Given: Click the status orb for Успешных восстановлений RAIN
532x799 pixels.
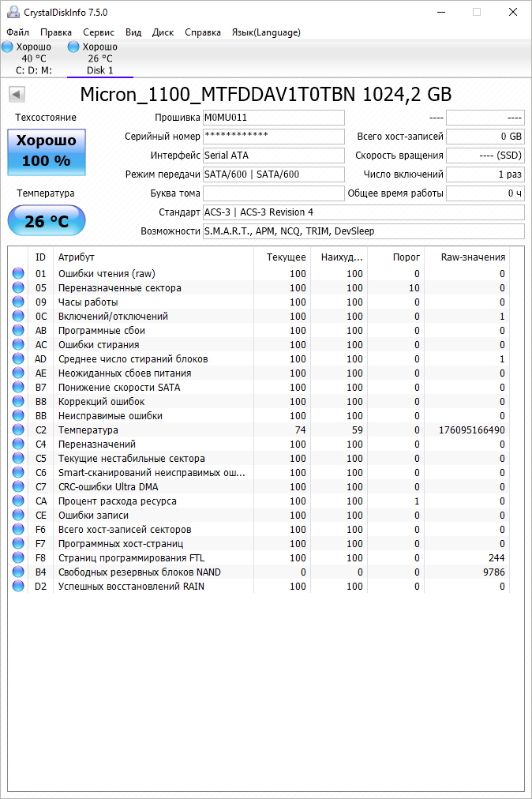Looking at the screenshot, I should tap(18, 586).
